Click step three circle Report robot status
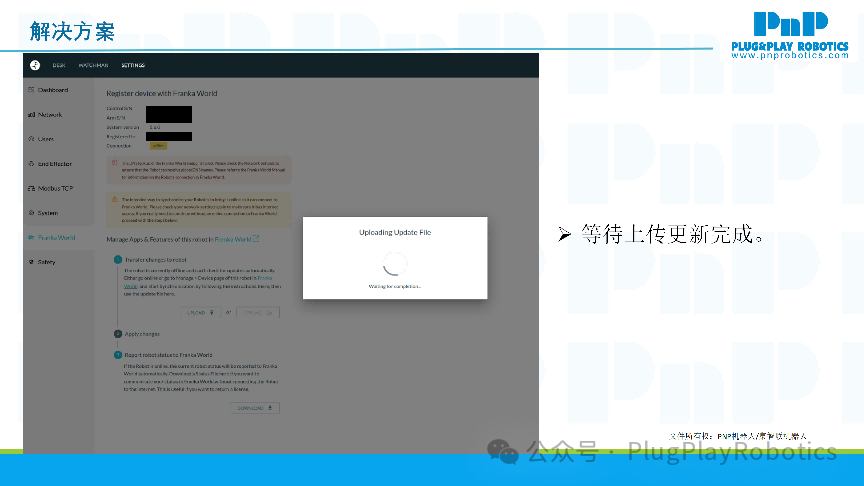Viewport: 864px width, 486px height. click(x=117, y=355)
